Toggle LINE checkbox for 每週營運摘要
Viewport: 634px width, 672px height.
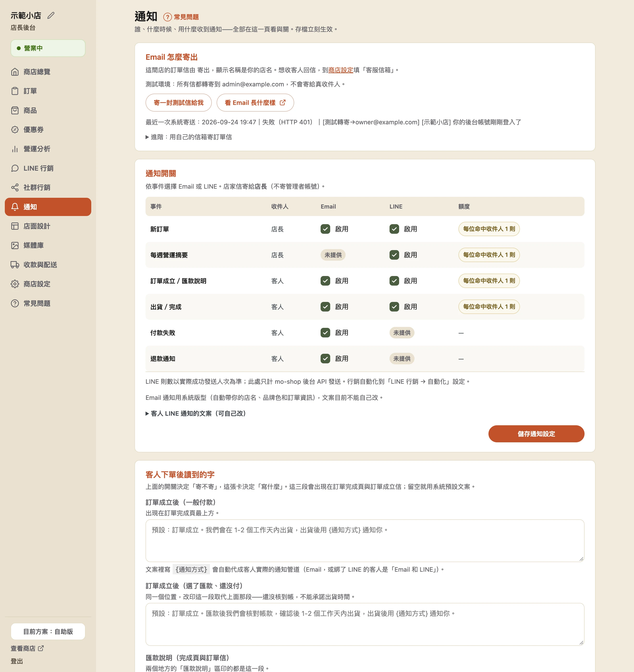coord(394,255)
